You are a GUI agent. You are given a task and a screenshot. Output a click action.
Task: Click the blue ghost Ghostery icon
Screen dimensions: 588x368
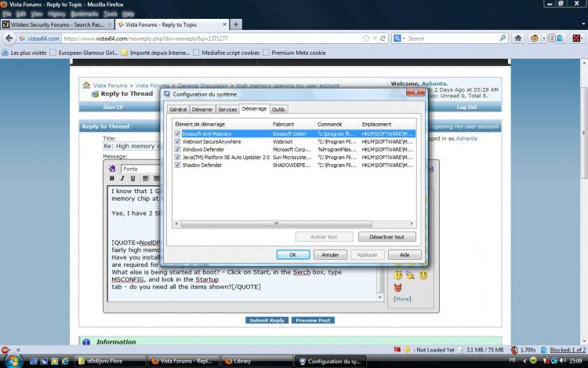(x=560, y=38)
